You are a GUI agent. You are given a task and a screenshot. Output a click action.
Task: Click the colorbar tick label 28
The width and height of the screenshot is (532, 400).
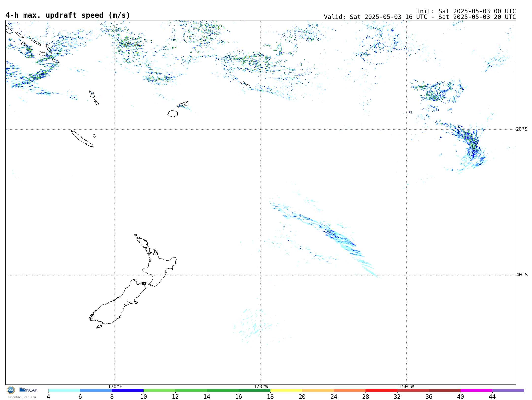[366, 397]
